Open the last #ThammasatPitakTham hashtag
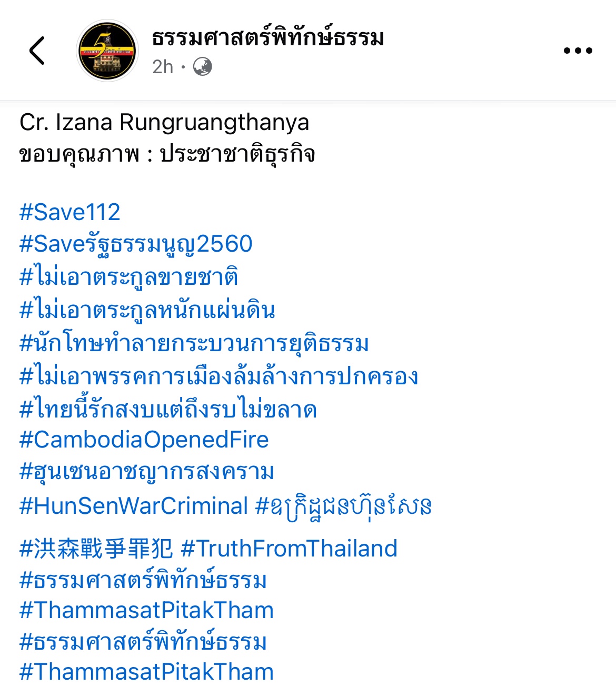 [x=146, y=672]
